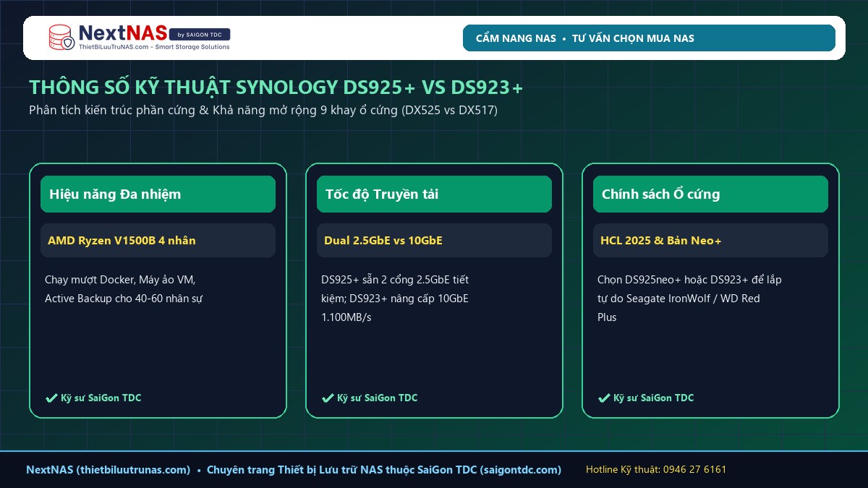Click the checkmark icon in Hiệu năng Đa nhiệm card
The image size is (868, 488).
[51, 398]
